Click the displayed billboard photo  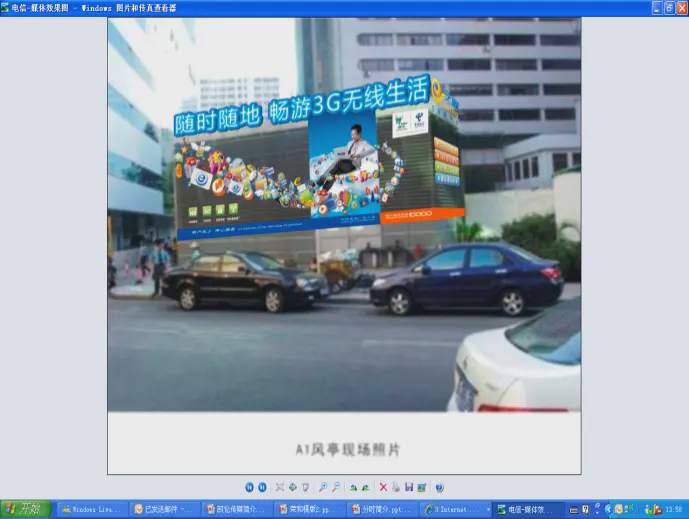click(x=344, y=215)
